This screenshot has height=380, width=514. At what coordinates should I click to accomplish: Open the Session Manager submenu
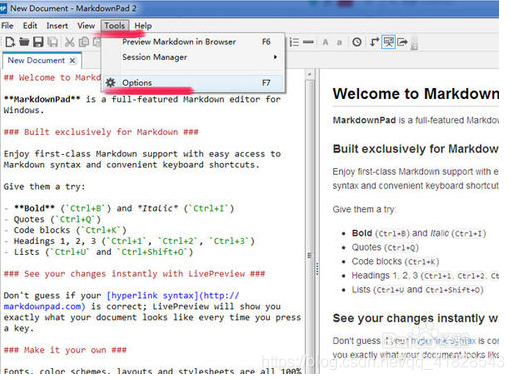point(194,57)
